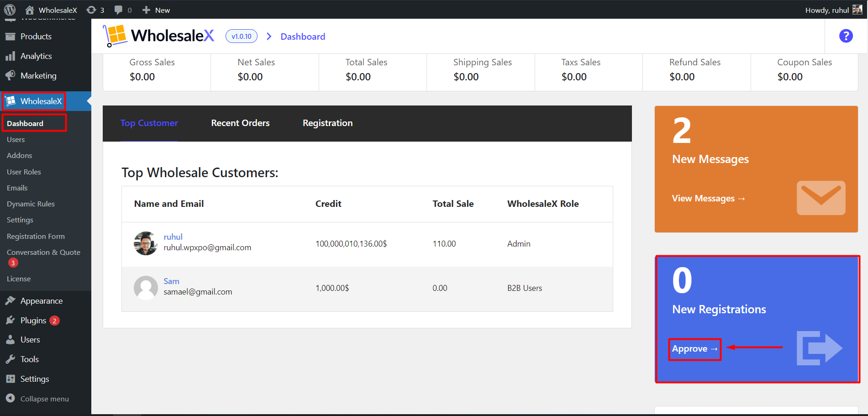Switch to the Registration tab
The width and height of the screenshot is (868, 416).
[327, 123]
